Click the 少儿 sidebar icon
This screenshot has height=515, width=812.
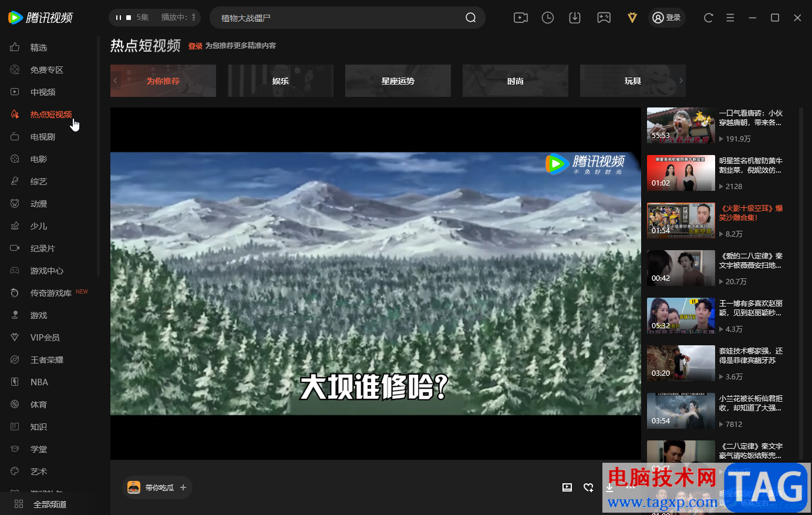pos(15,226)
